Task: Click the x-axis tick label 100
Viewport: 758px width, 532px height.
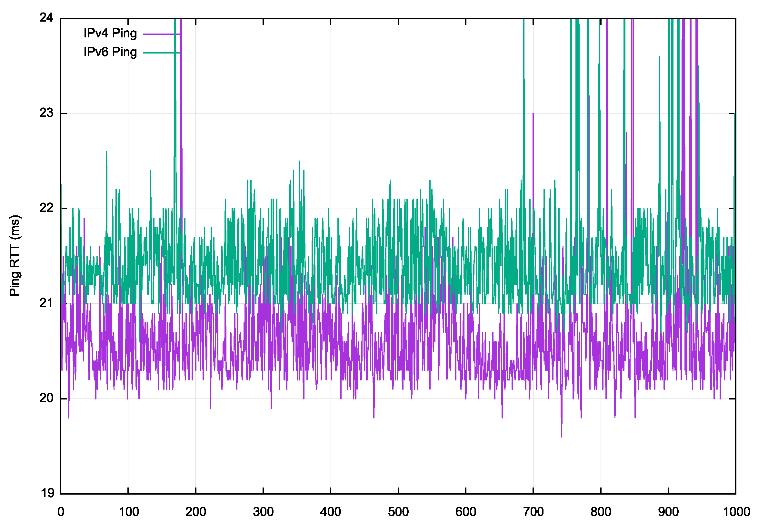Action: [x=128, y=512]
